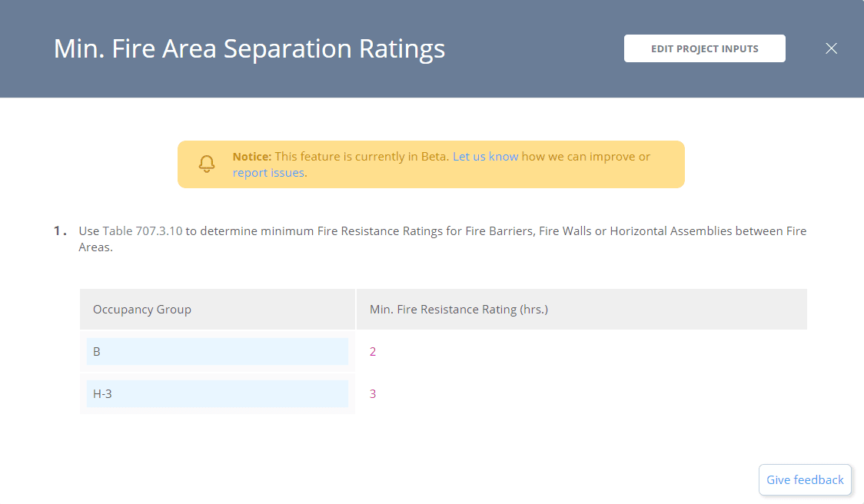The image size is (864, 504).
Task: Select the B occupancy group cell
Action: 217,352
